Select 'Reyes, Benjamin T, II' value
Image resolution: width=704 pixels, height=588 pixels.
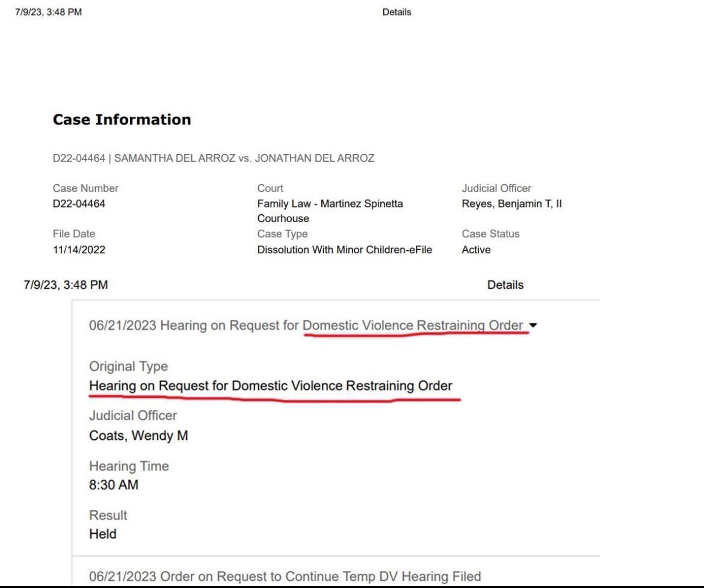click(511, 203)
